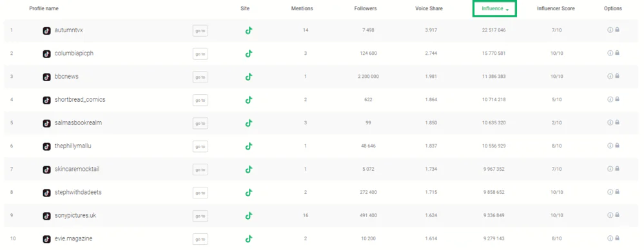Click 'go to' button for shortbread_comics

[x=200, y=100]
